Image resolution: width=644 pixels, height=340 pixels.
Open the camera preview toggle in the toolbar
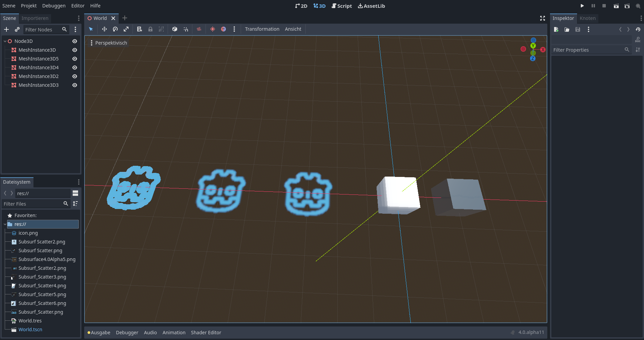(198, 29)
